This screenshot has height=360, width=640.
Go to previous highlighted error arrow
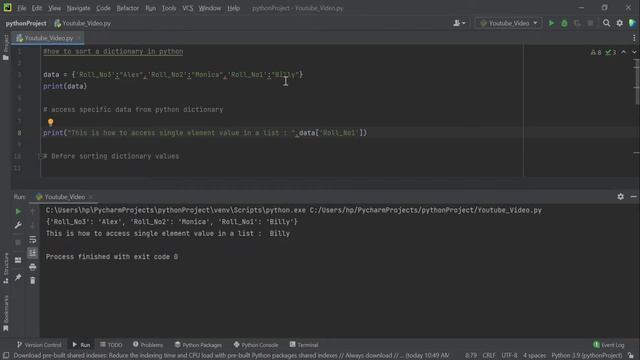623,52
